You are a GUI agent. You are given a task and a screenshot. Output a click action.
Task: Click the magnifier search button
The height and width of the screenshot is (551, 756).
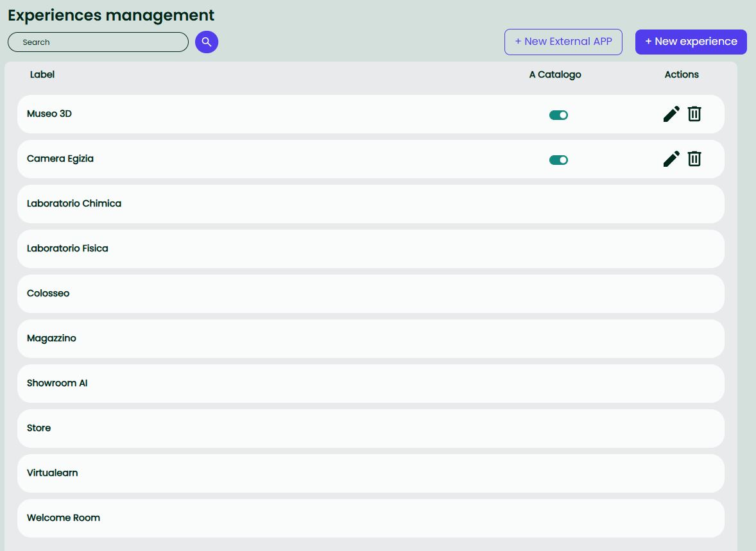207,42
